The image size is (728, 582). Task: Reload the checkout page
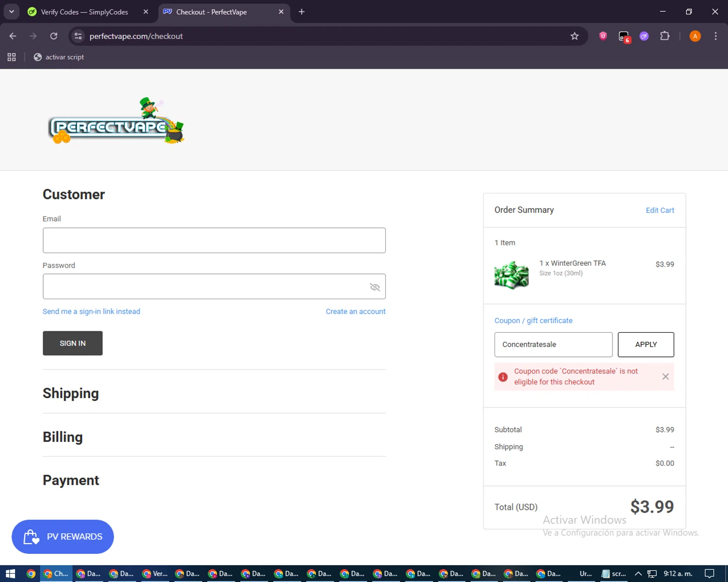54,36
